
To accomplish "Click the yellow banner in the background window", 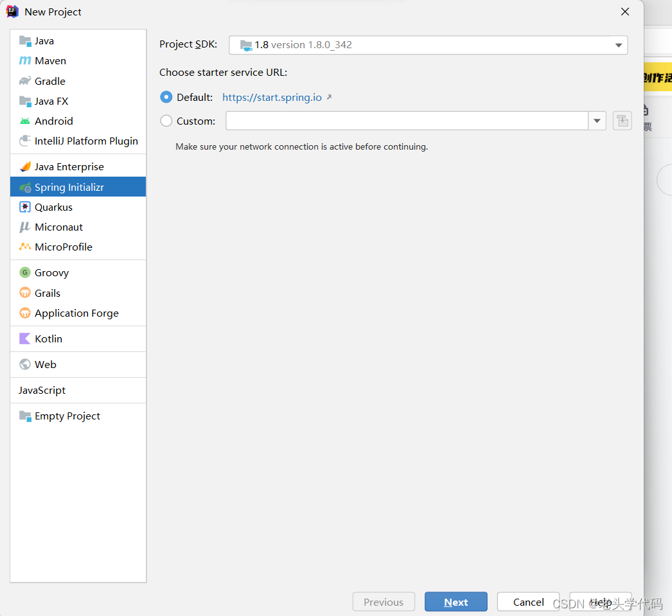I will (x=658, y=76).
